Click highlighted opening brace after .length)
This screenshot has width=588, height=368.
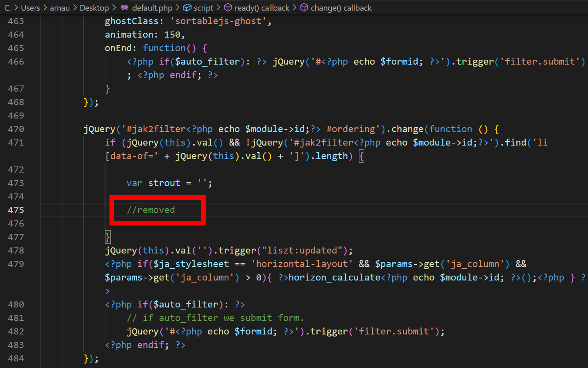[x=362, y=156]
